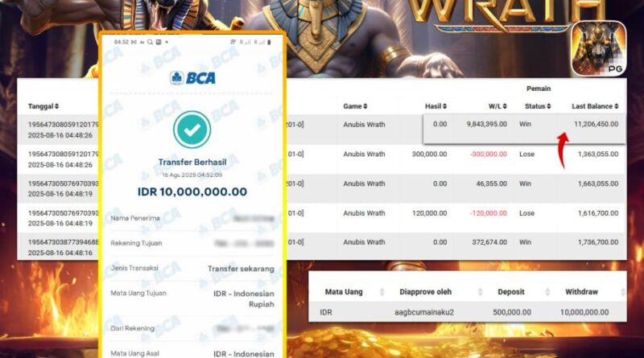Viewport: 644px width, 358px height.
Task: Click the Wi-Fi icon in phone status bar
Action: click(233, 42)
